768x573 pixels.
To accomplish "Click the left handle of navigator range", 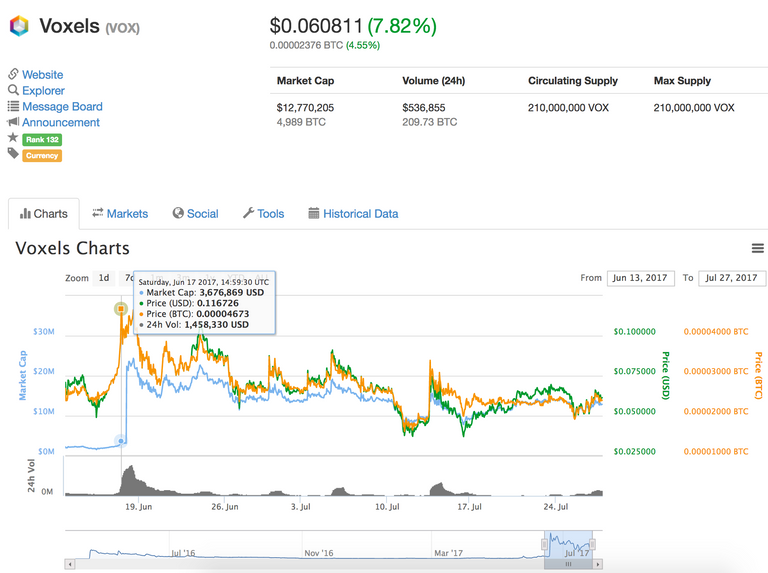I will [544, 544].
